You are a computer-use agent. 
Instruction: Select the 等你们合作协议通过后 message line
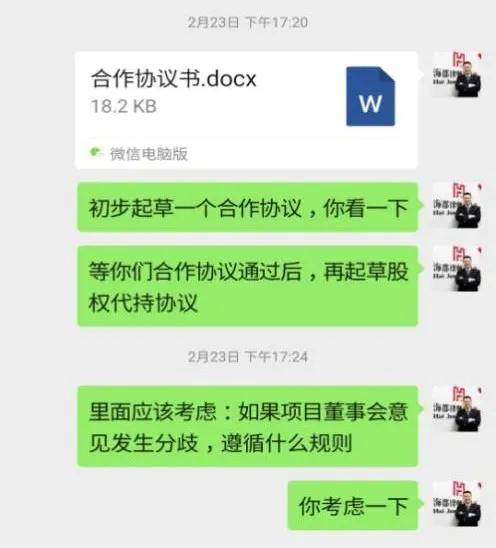pos(248,272)
